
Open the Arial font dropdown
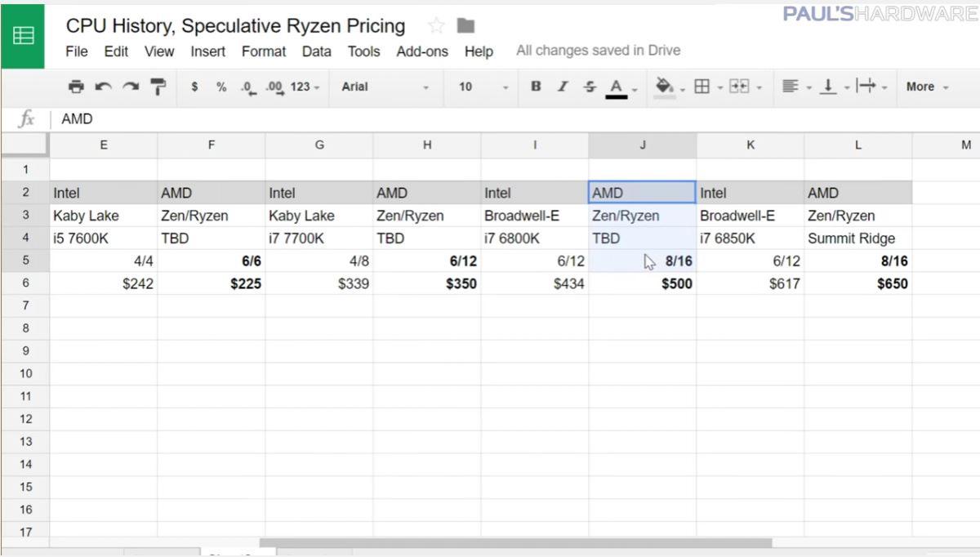[x=385, y=87]
